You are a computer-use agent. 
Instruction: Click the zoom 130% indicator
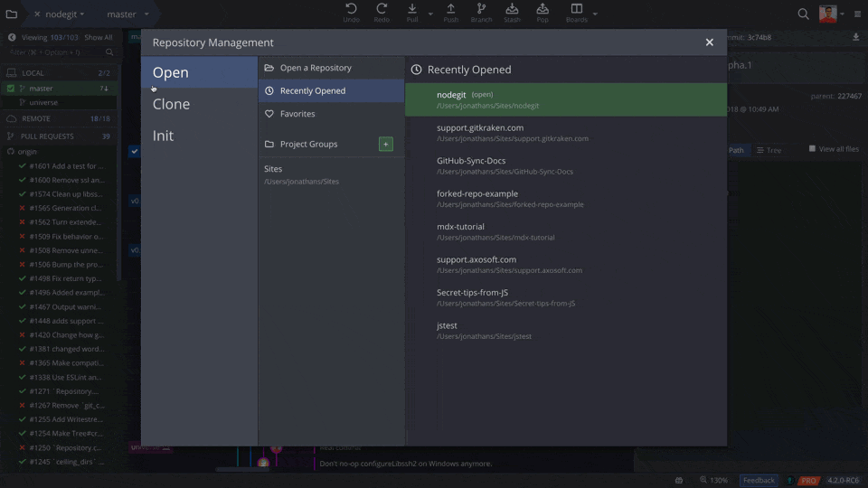(x=713, y=480)
